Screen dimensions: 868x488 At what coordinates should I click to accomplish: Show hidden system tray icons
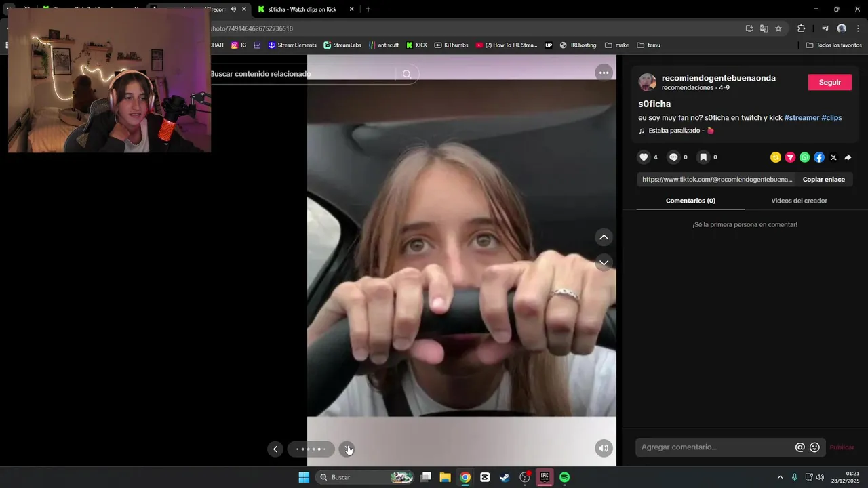[780, 477]
